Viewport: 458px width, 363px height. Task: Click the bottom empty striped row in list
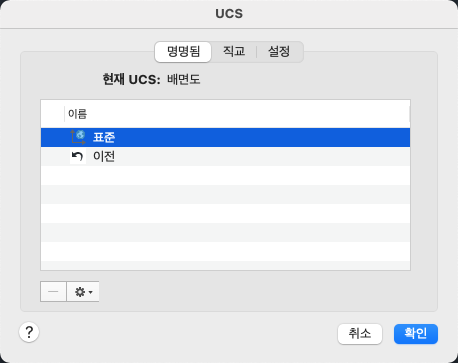(x=225, y=265)
